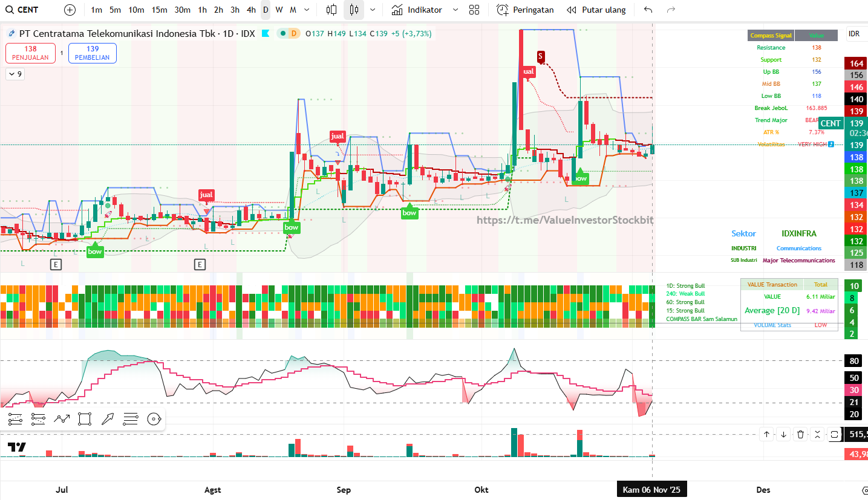Switch to weekly W timeframe

279,10
